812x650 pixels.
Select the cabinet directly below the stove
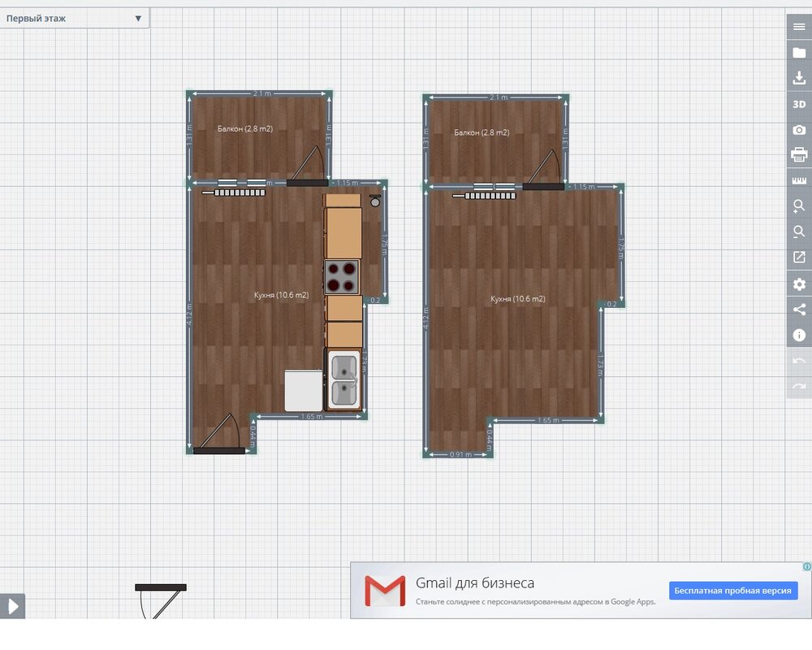click(343, 309)
